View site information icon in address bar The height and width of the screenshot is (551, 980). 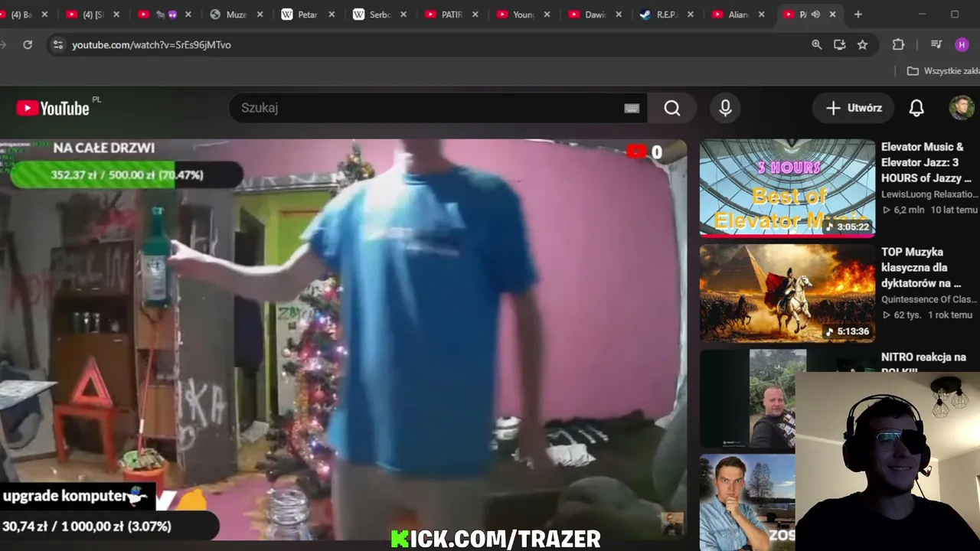tap(58, 45)
